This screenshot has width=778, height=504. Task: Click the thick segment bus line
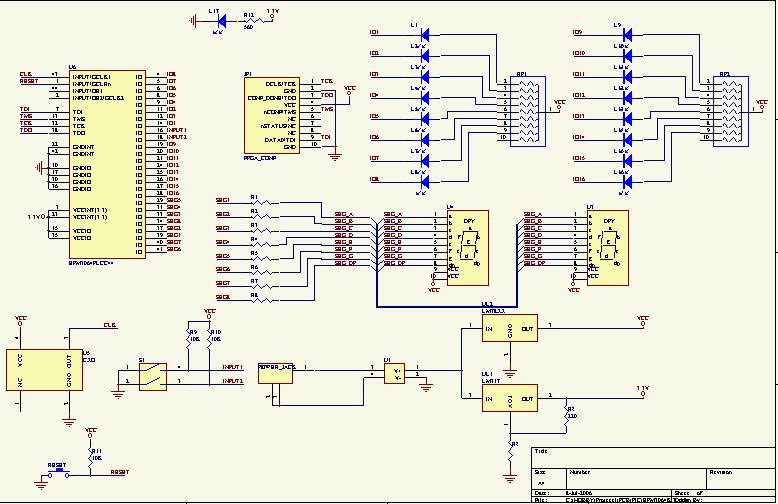[x=447, y=307]
